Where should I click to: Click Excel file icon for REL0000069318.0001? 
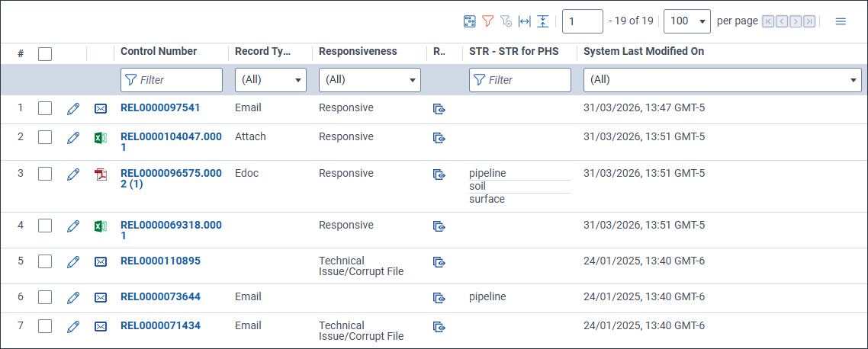click(x=100, y=226)
